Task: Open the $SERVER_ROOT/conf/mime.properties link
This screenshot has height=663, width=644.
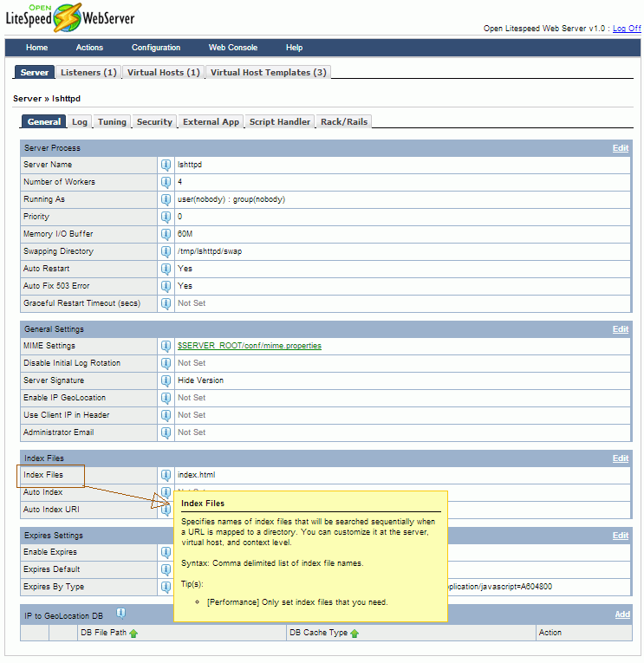Action: tap(250, 346)
